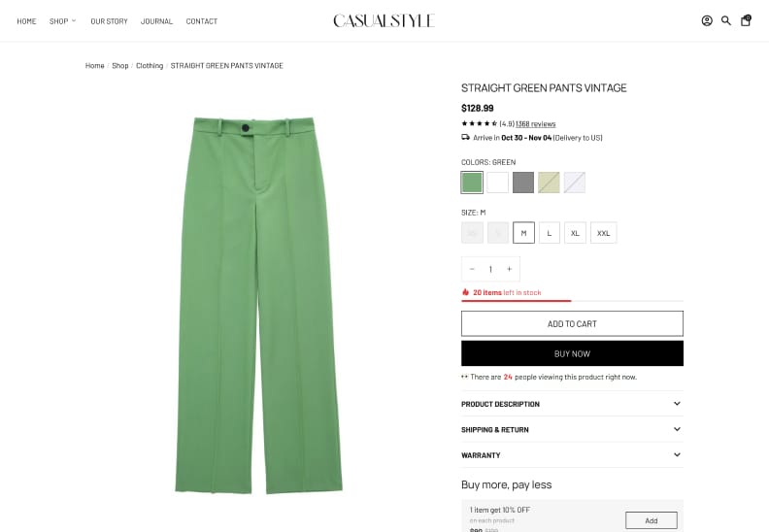Expand the Warranty accordion
Viewport: 769px width, 532px height.
pos(572,454)
